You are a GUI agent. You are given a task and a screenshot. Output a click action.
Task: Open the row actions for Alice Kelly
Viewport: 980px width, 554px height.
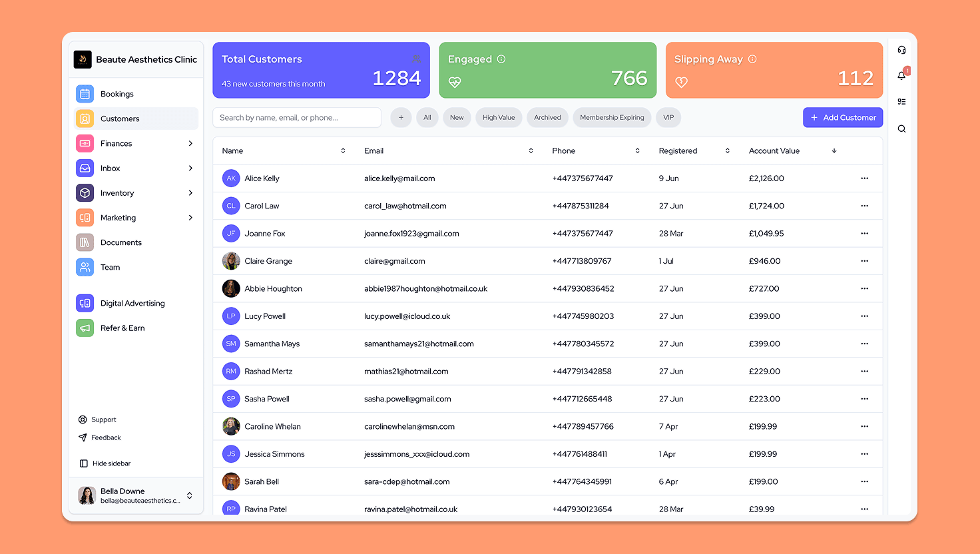pos(864,178)
